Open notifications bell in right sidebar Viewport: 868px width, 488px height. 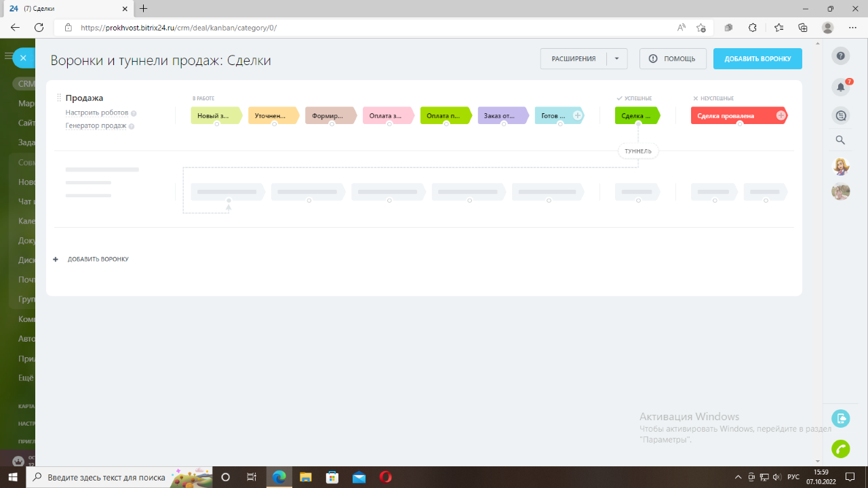[x=841, y=87]
